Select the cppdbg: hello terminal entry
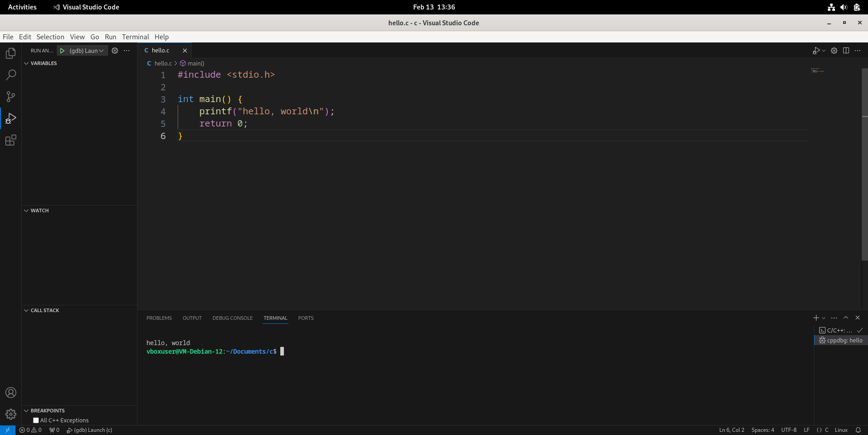 tap(841, 340)
